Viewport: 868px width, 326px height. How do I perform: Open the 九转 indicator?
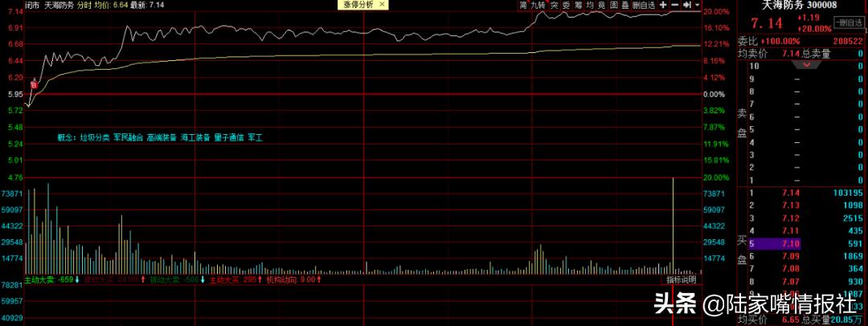(x=538, y=5)
